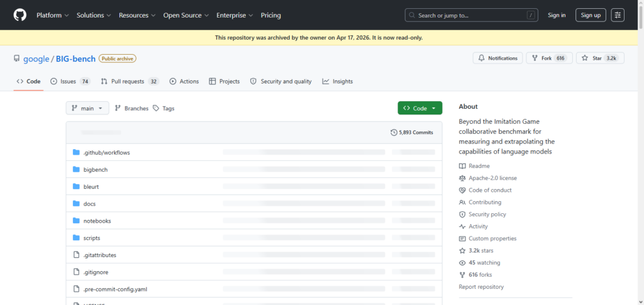The height and width of the screenshot is (305, 644).
Task: Expand the Open Source menu
Action: pos(186,15)
